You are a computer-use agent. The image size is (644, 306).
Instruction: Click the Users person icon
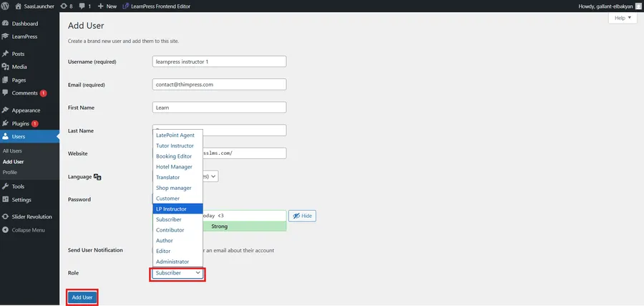pyautogui.click(x=5, y=137)
